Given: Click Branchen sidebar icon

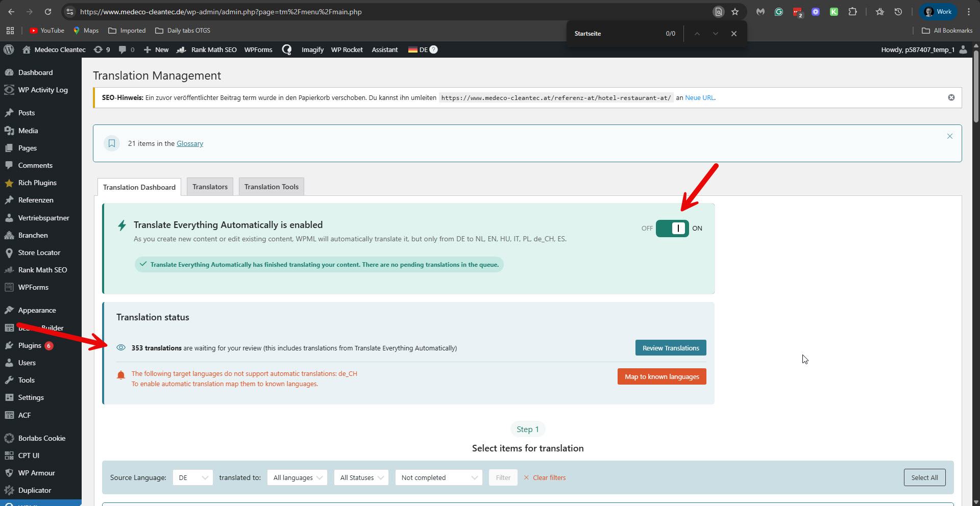Looking at the screenshot, I should pos(9,235).
